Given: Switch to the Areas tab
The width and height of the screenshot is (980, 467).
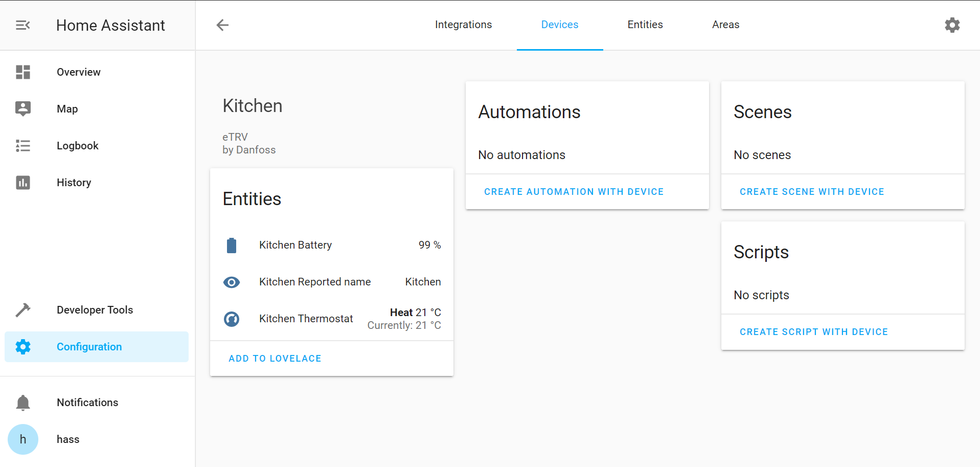Looking at the screenshot, I should 725,25.
